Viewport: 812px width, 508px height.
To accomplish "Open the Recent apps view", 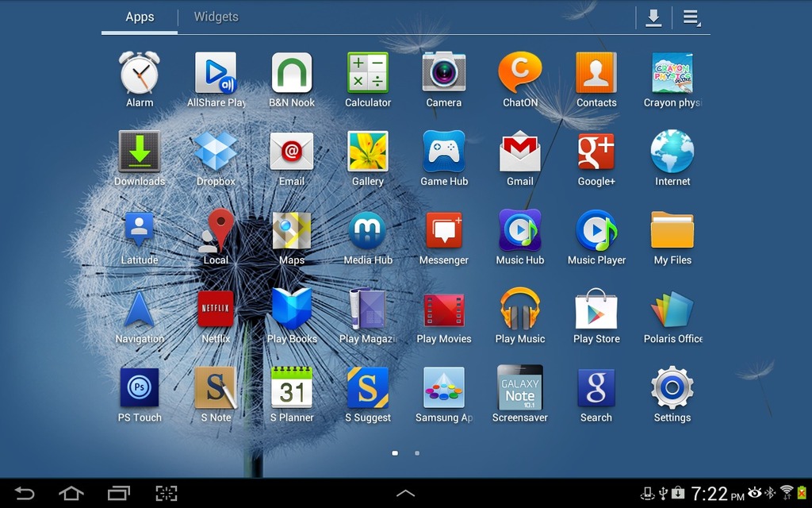I will tap(119, 493).
